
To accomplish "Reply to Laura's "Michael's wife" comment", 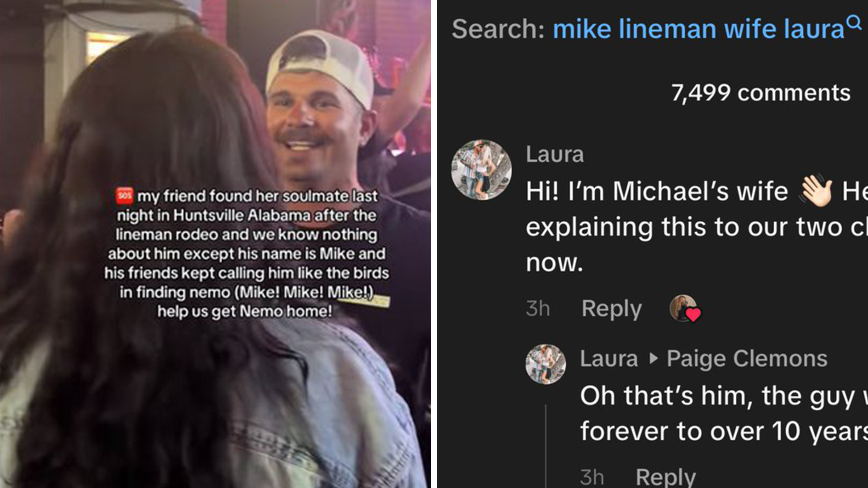I will [x=611, y=309].
